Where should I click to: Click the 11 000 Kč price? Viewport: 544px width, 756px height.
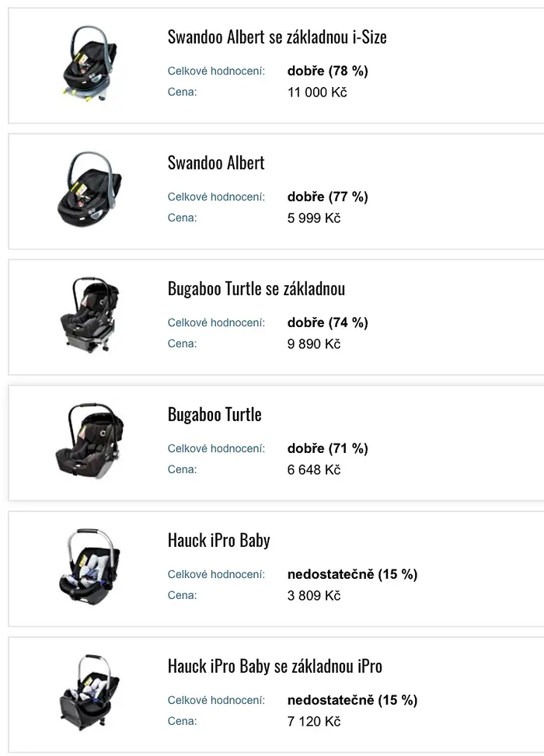pyautogui.click(x=317, y=92)
